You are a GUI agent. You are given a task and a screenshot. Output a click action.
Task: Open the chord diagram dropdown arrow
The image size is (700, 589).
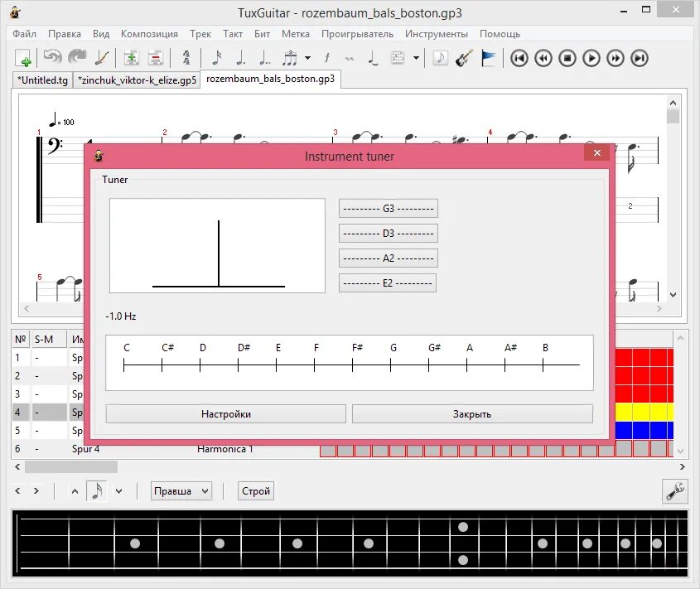(416, 58)
